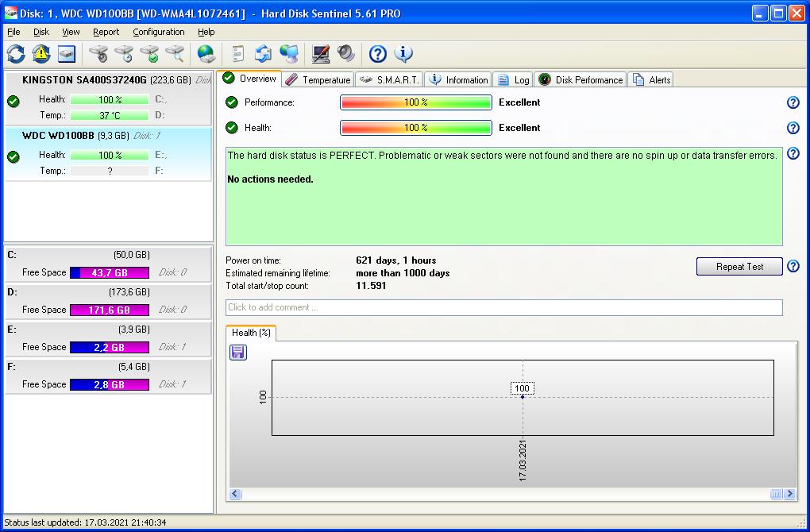The width and height of the screenshot is (810, 532).
Task: Click the info bubble toolbar icon
Action: pyautogui.click(x=403, y=54)
